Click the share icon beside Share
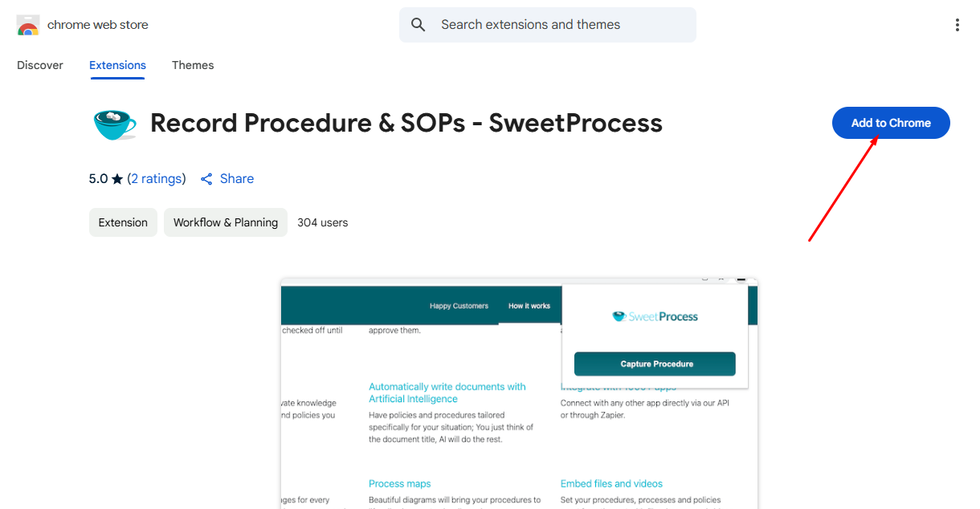Image resolution: width=980 pixels, height=509 pixels. [x=206, y=179]
